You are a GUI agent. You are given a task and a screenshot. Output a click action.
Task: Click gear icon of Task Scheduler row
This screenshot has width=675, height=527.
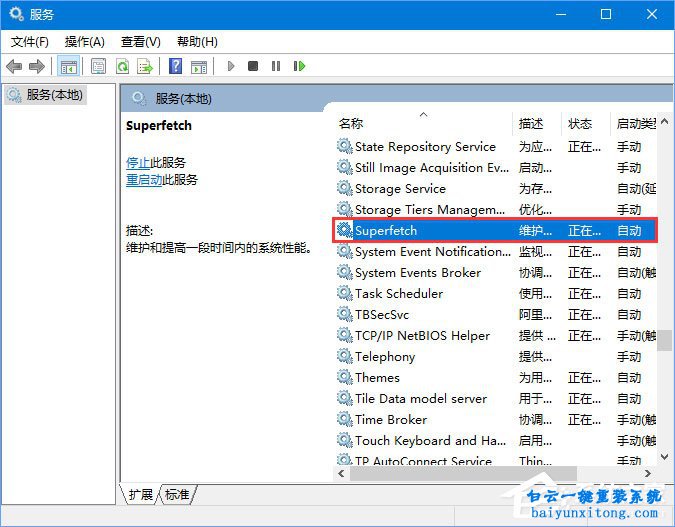[x=344, y=293]
